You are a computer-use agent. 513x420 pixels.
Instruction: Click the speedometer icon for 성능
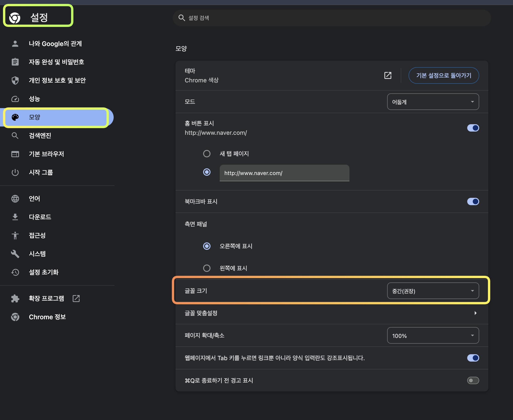(15, 99)
